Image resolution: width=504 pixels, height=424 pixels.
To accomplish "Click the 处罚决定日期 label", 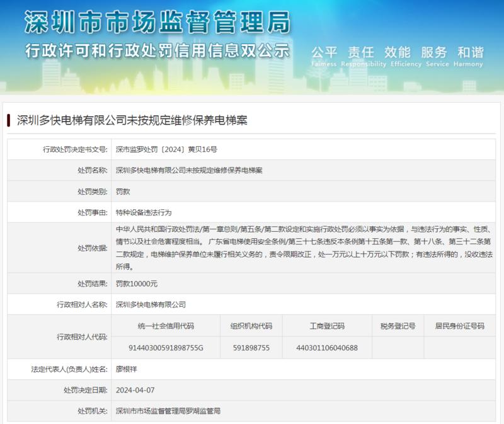I will (x=86, y=390).
